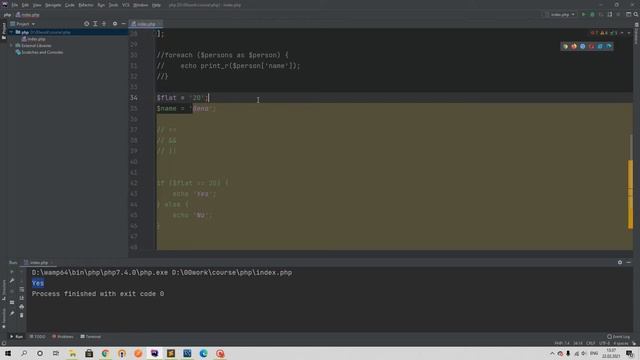The height and width of the screenshot is (360, 640).
Task: Click the taskbar search magnifier
Action: coord(24,353)
